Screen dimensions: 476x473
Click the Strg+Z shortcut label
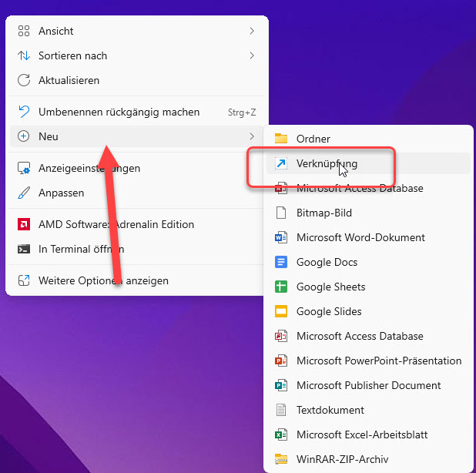click(242, 112)
